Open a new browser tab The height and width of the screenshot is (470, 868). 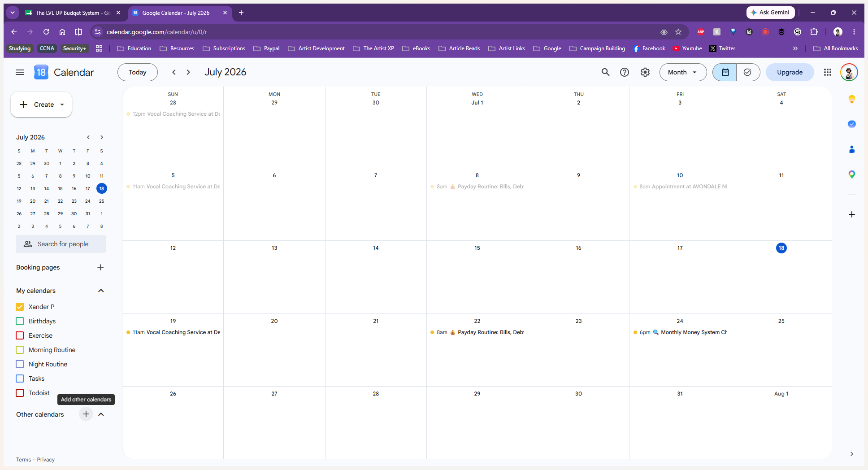coord(241,13)
